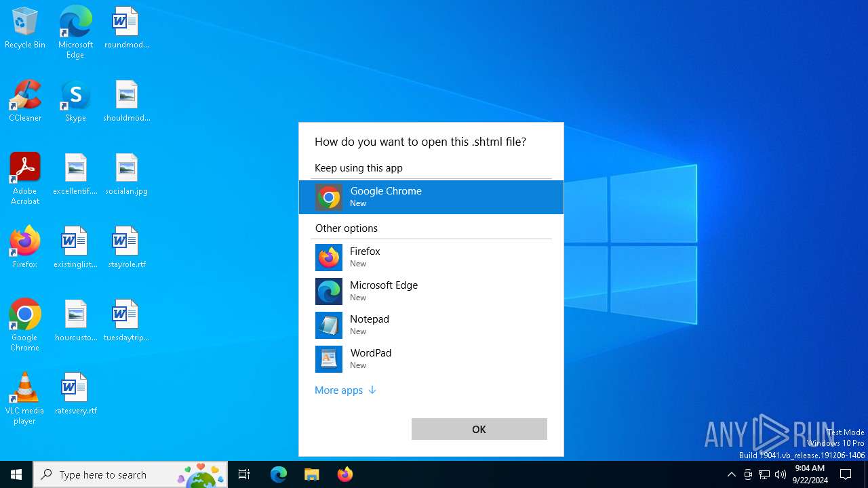Viewport: 868px width, 488px height.
Task: Select the Microsoft Edge desktop shortcut
Action: click(x=75, y=32)
